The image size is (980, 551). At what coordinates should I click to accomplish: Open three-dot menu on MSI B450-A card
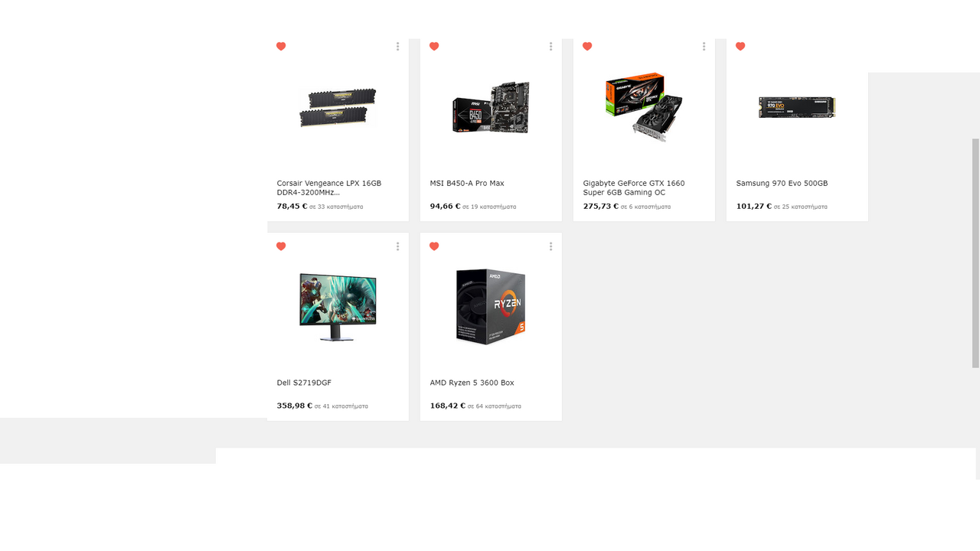click(550, 47)
